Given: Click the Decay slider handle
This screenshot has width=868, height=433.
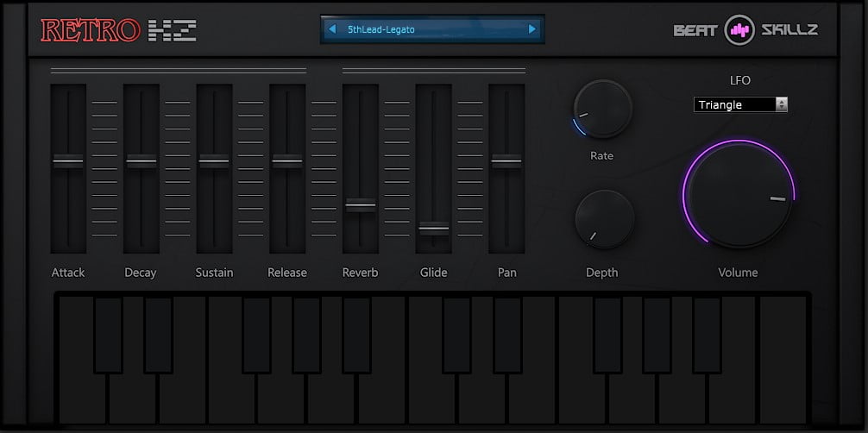Looking at the screenshot, I should tap(142, 161).
